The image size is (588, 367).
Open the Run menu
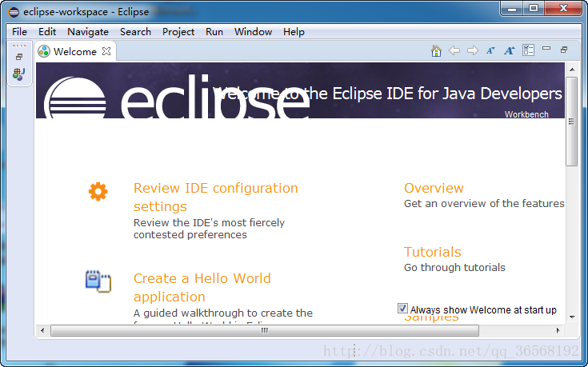pos(214,32)
